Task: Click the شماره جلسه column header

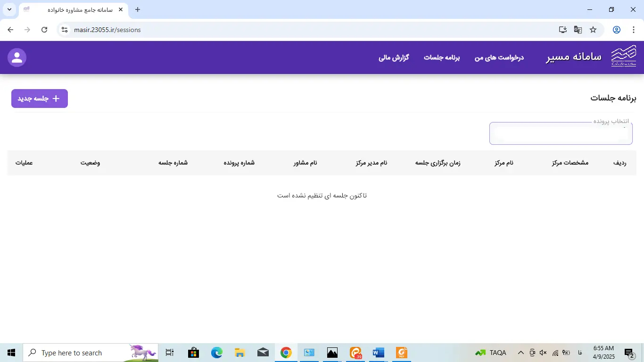Action: click(173, 163)
